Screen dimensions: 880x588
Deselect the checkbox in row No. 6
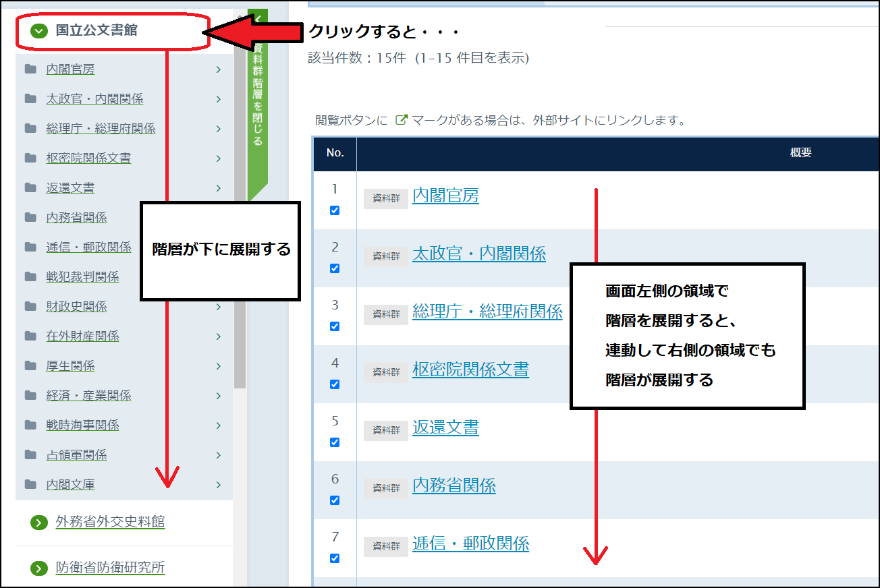point(335,500)
